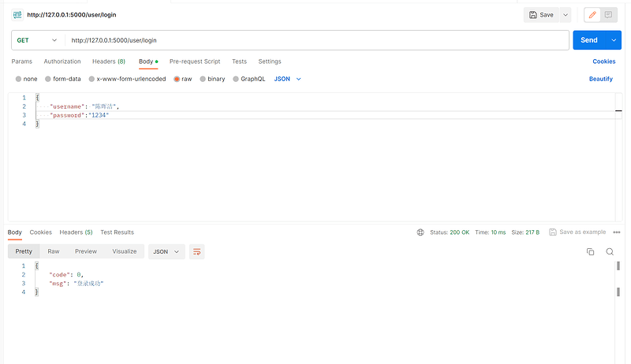631x364 pixels.
Task: Open the Pre-request Script tab
Action: pos(195,61)
